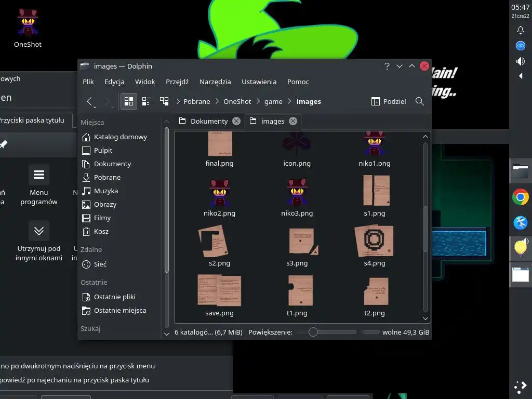
Task: Click the zoom slider handle in status bar
Action: pos(313,332)
